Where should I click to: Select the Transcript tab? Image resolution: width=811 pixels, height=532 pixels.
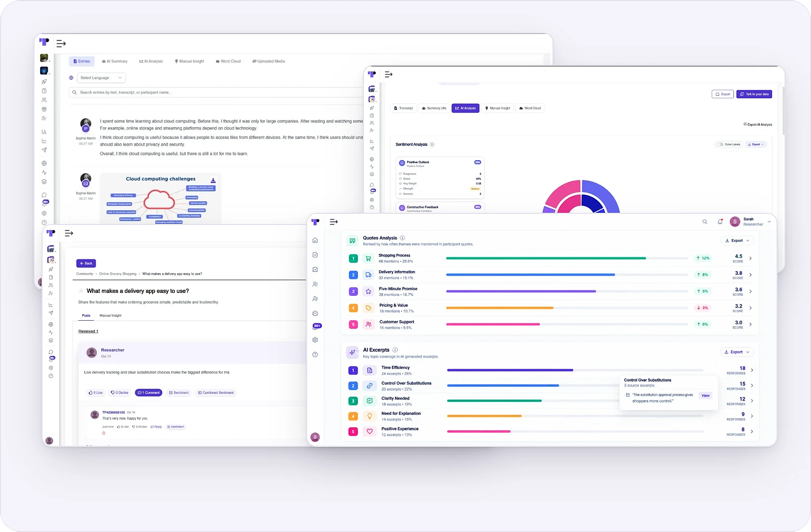pyautogui.click(x=403, y=108)
